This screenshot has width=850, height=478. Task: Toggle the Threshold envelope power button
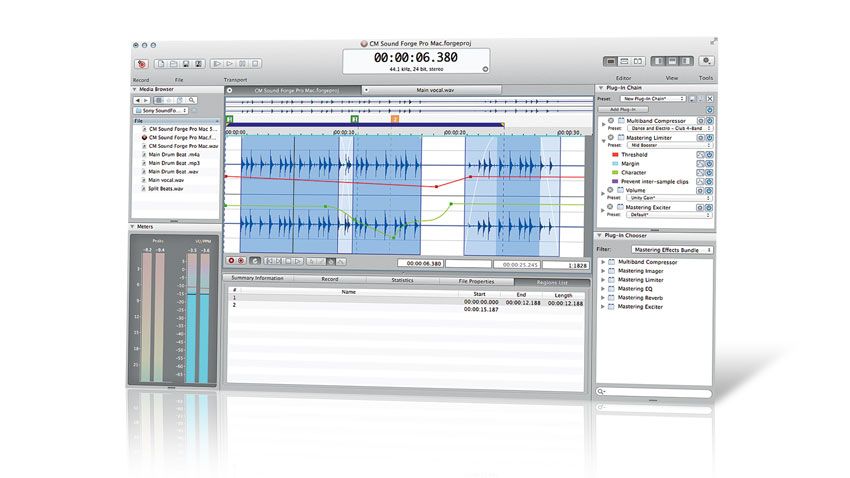coord(709,155)
